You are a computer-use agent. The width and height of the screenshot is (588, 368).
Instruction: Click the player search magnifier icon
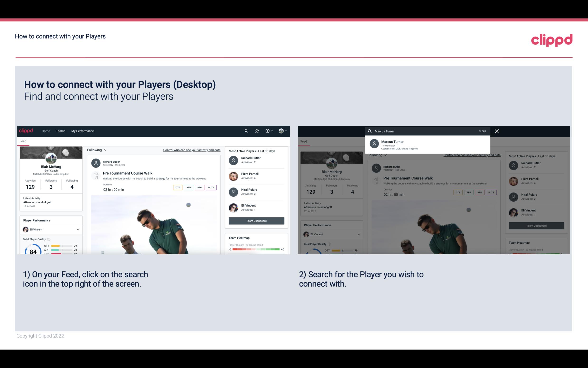246,131
